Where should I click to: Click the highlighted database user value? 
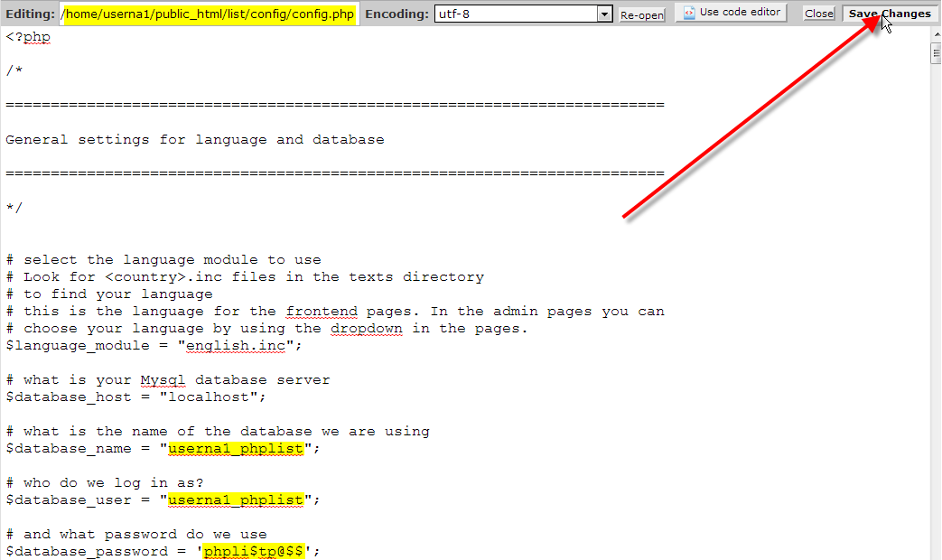(x=236, y=499)
